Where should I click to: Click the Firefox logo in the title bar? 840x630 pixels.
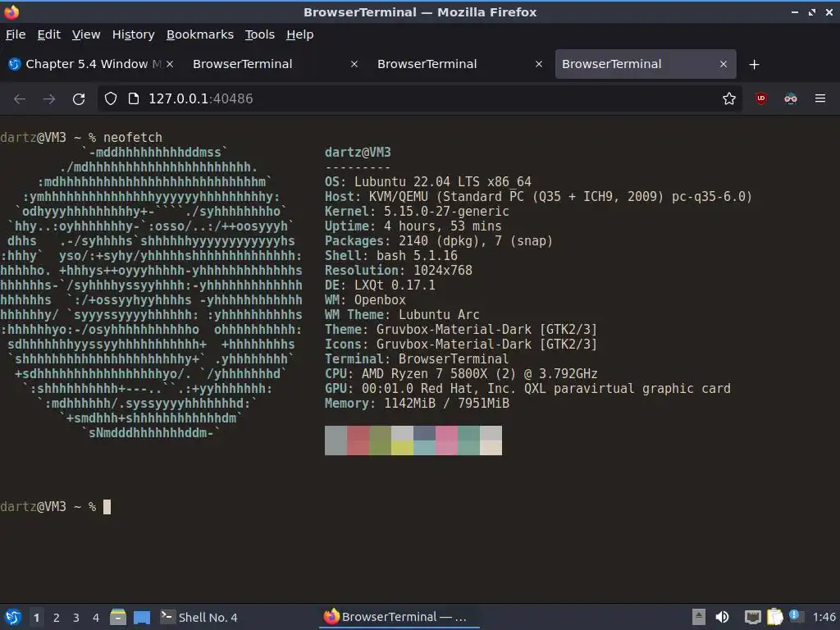click(x=11, y=11)
